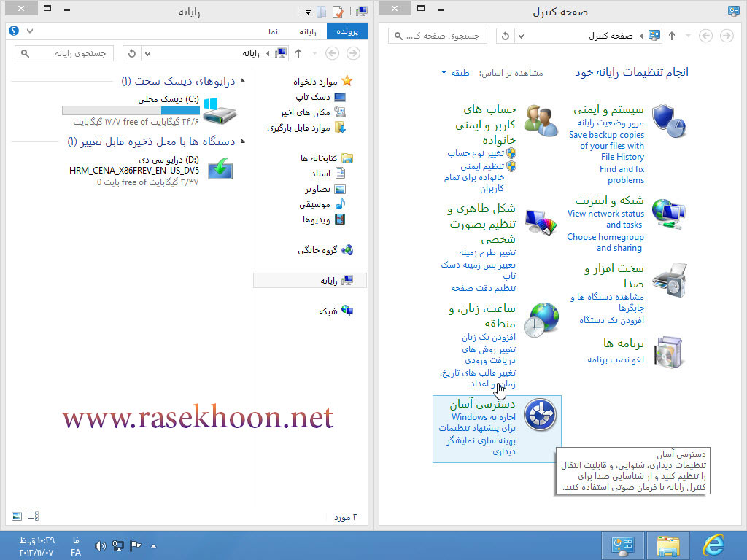The height and width of the screenshot is (560, 747).
Task: Click the Programs category icon
Action: pyautogui.click(x=668, y=351)
